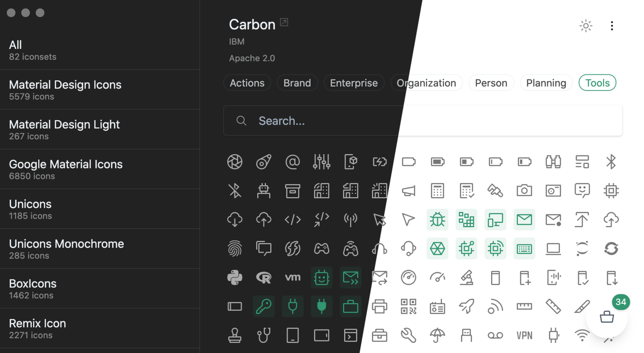Pick the rubber stamp icon
644x353 pixels.
[x=235, y=335]
